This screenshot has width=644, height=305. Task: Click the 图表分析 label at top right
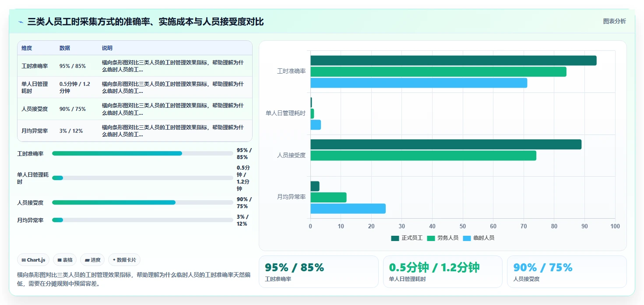[x=614, y=21]
